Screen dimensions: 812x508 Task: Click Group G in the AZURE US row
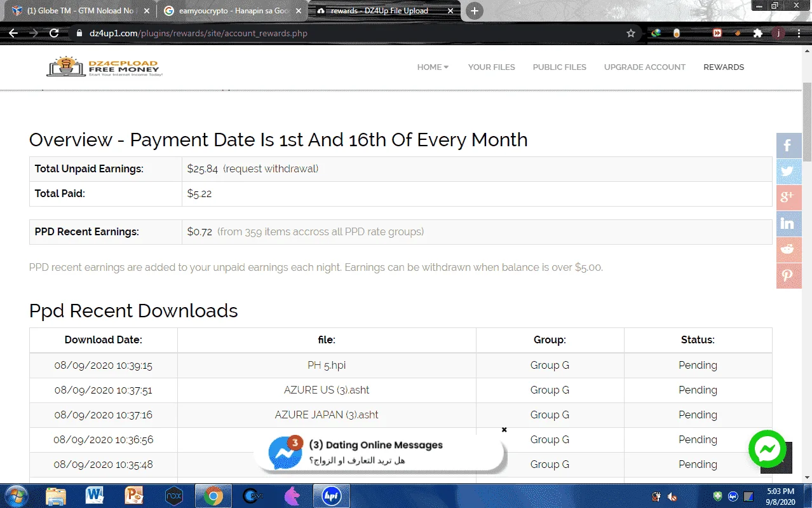tap(550, 390)
